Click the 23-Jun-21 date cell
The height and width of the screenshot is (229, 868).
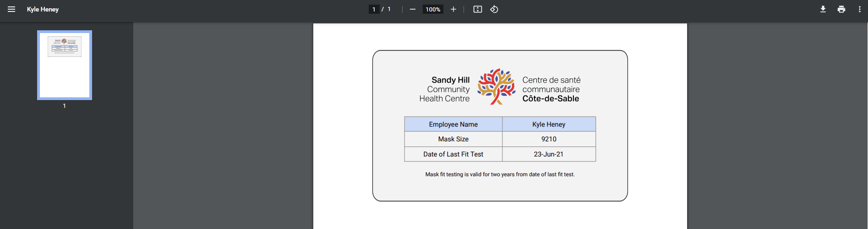coord(549,154)
